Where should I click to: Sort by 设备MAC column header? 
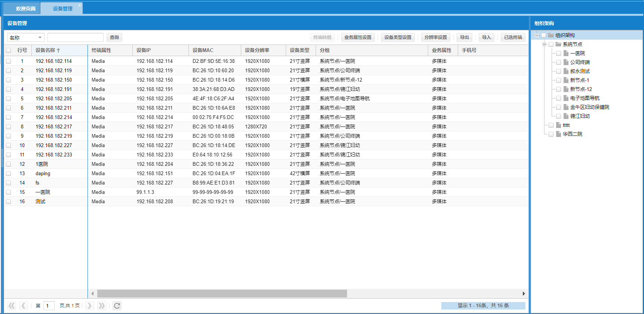point(215,50)
